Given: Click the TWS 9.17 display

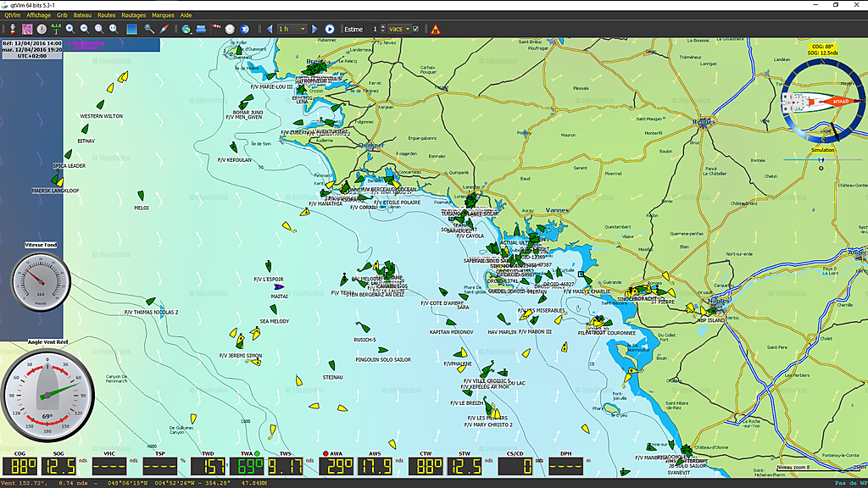Looking at the screenshot, I should (286, 466).
